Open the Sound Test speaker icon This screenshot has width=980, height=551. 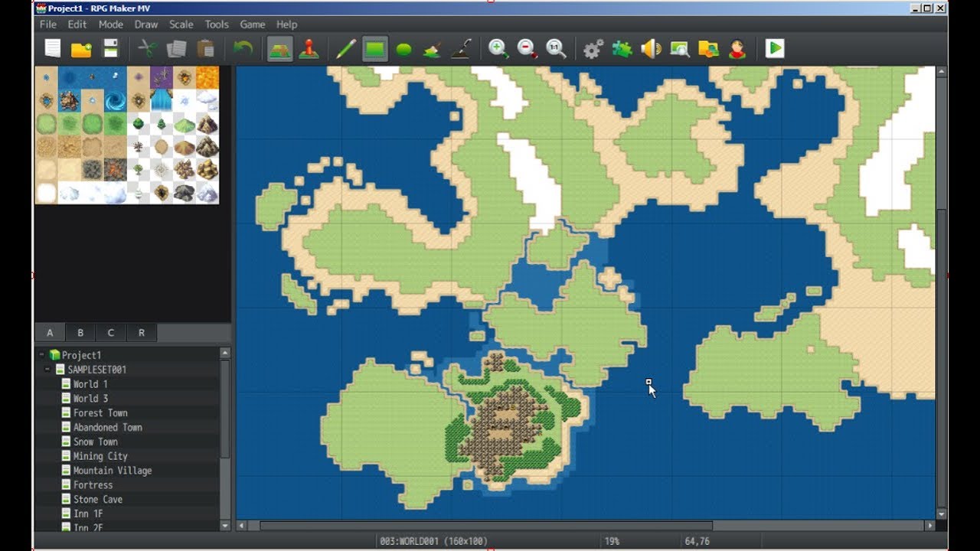651,49
